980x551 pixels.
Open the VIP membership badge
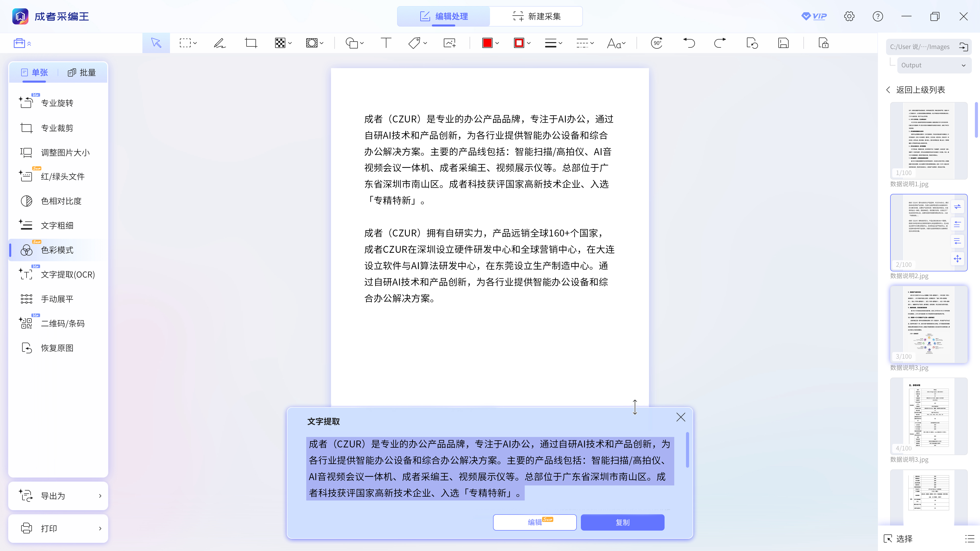(x=814, y=16)
